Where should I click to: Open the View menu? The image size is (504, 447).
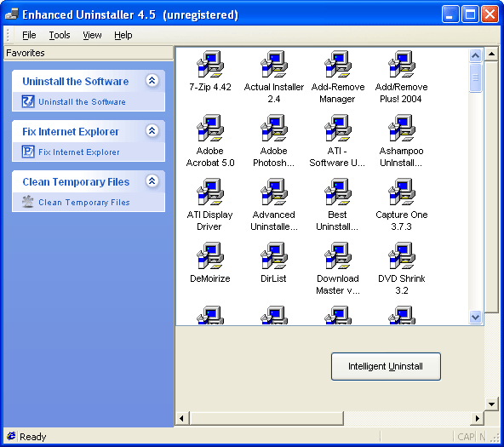click(92, 35)
